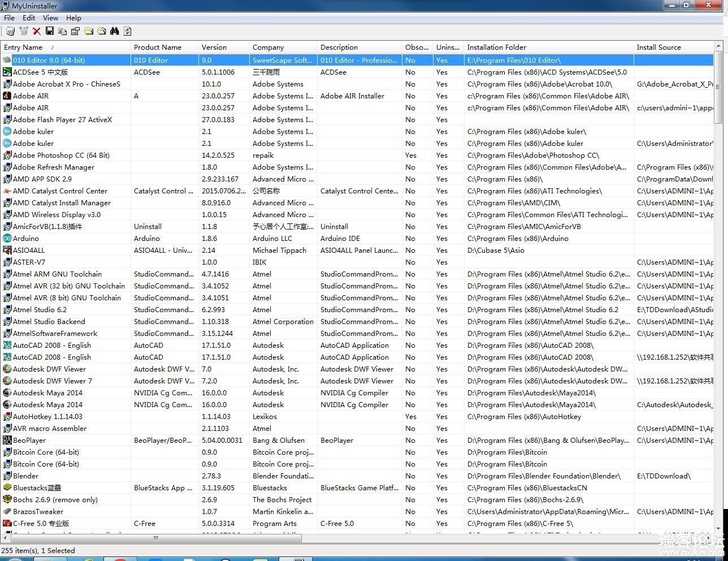The image size is (728, 561).
Task: Click the binoculars Find icon
Action: [115, 31]
